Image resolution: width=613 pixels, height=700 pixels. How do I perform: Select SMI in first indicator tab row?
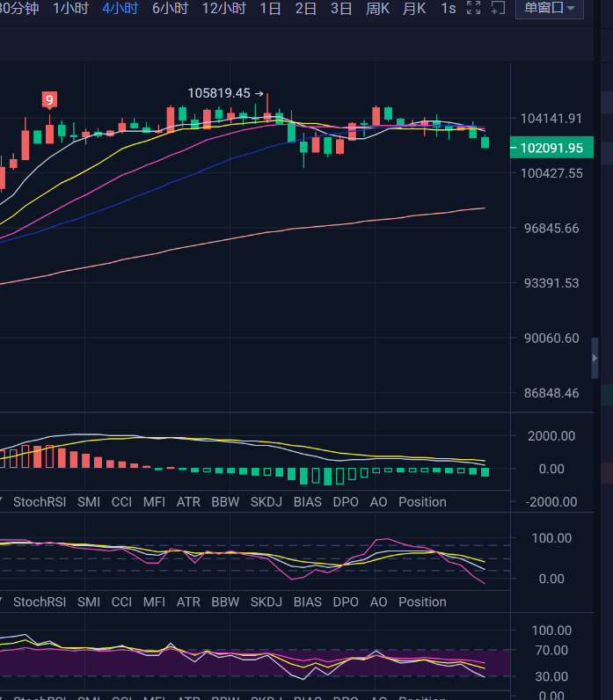point(89,502)
